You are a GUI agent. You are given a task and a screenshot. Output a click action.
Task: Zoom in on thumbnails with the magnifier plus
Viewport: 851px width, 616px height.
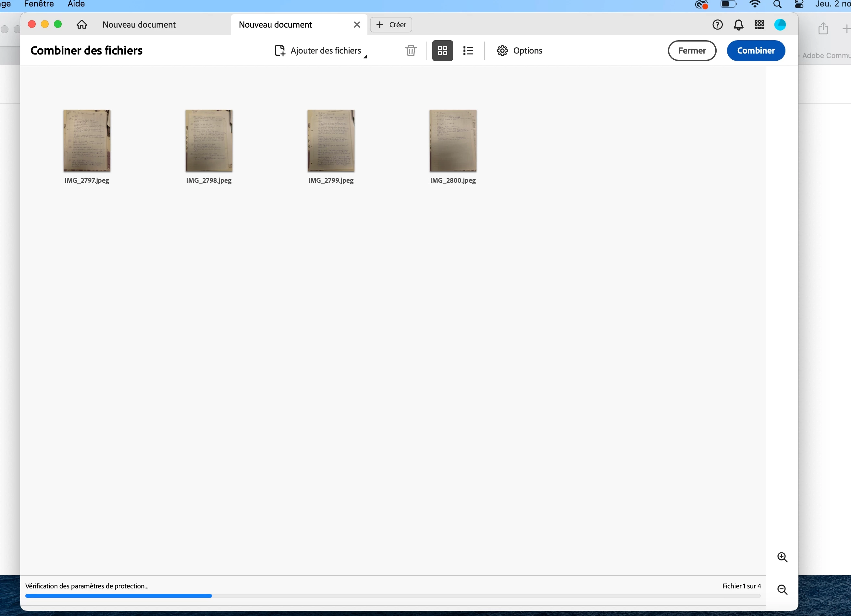(782, 557)
